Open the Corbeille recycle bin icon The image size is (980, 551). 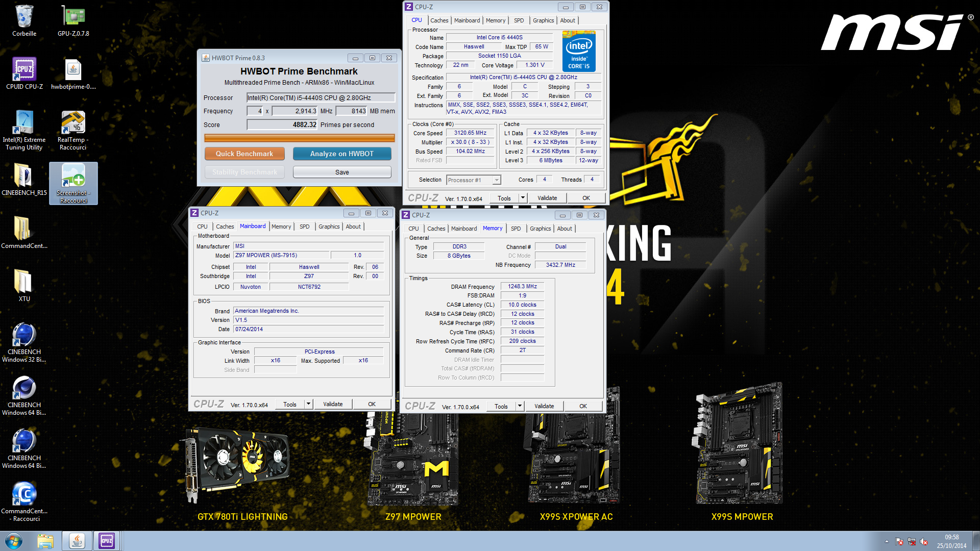tap(24, 20)
